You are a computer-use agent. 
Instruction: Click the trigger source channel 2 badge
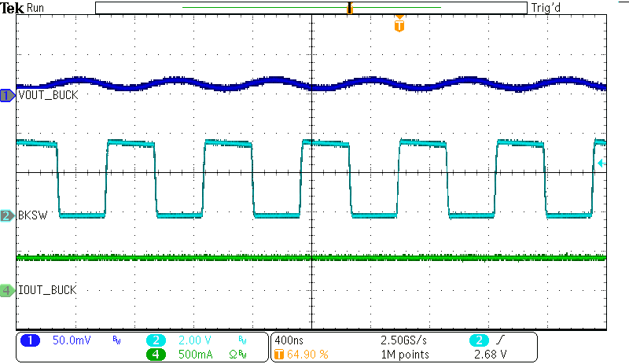[x=477, y=340]
